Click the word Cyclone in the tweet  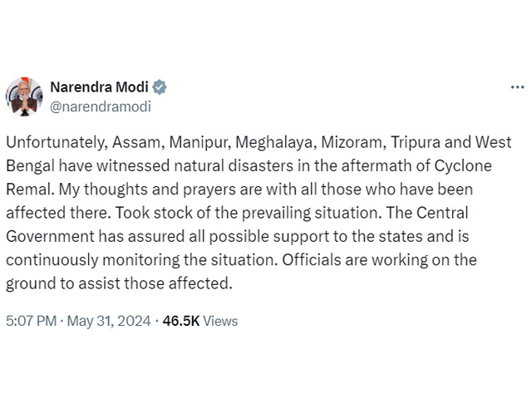point(463,166)
